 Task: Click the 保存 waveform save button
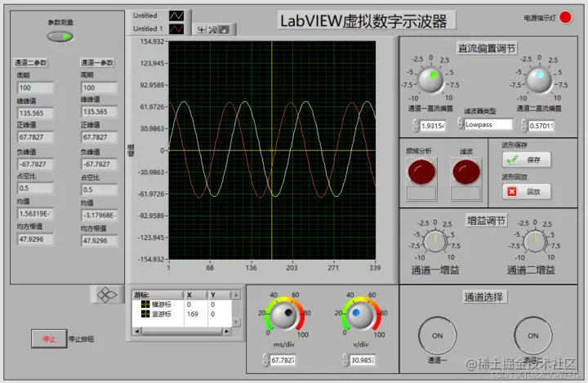[527, 160]
